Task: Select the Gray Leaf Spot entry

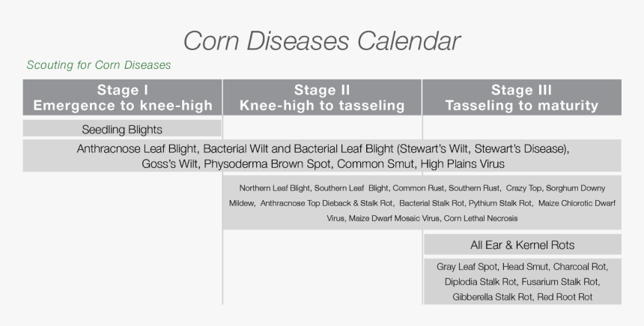Action: click(x=467, y=267)
